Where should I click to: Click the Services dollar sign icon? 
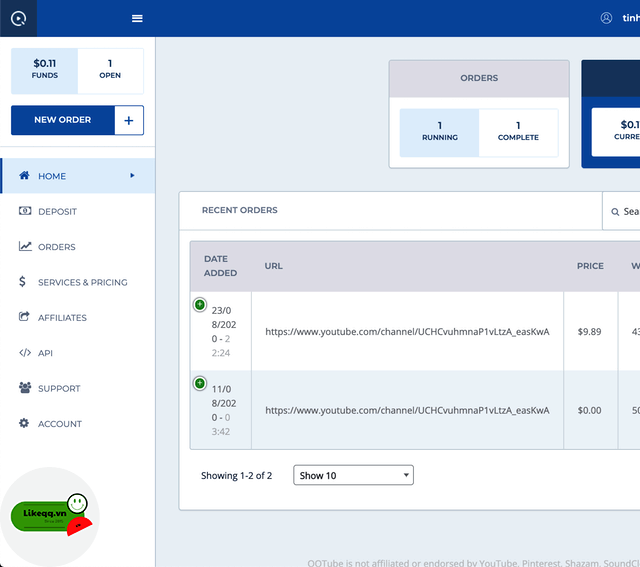click(22, 282)
